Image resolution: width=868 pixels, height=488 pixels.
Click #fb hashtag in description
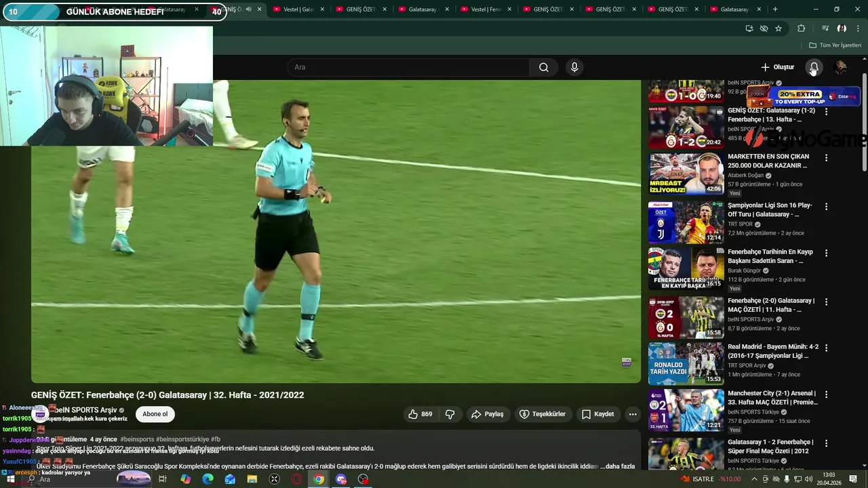[215, 439]
